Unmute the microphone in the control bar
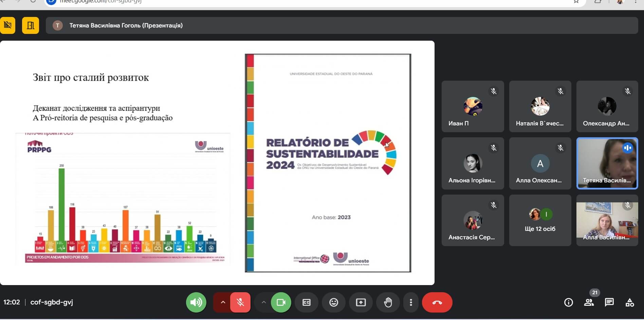 point(240,302)
